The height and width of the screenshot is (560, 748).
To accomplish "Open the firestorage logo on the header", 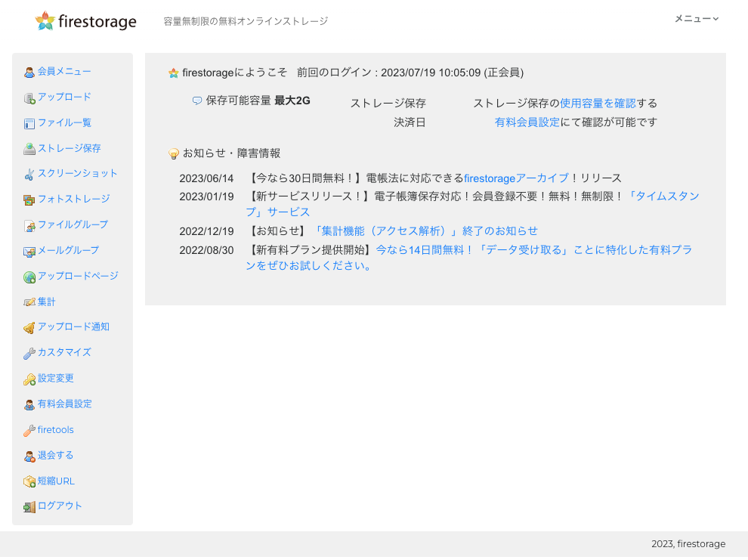I will pos(84,21).
